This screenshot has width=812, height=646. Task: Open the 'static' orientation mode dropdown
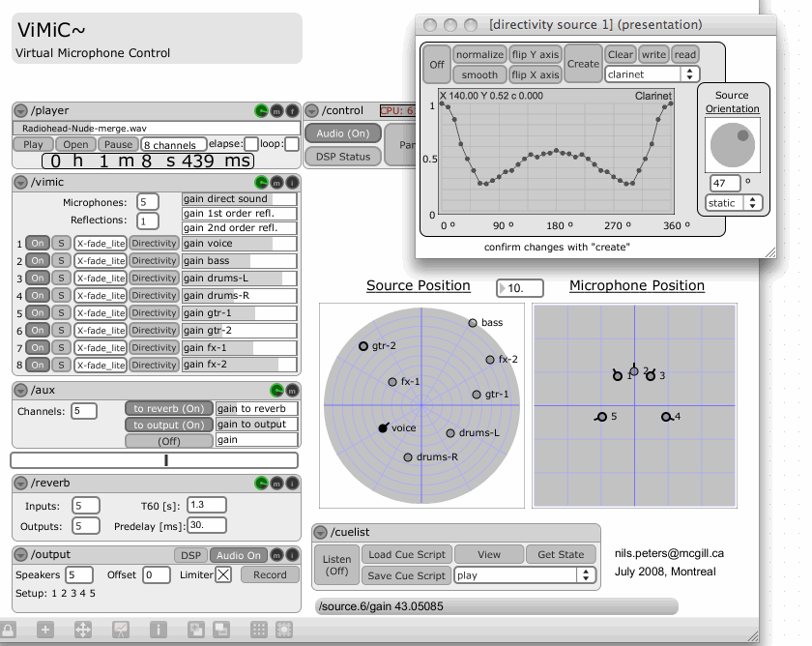click(734, 203)
